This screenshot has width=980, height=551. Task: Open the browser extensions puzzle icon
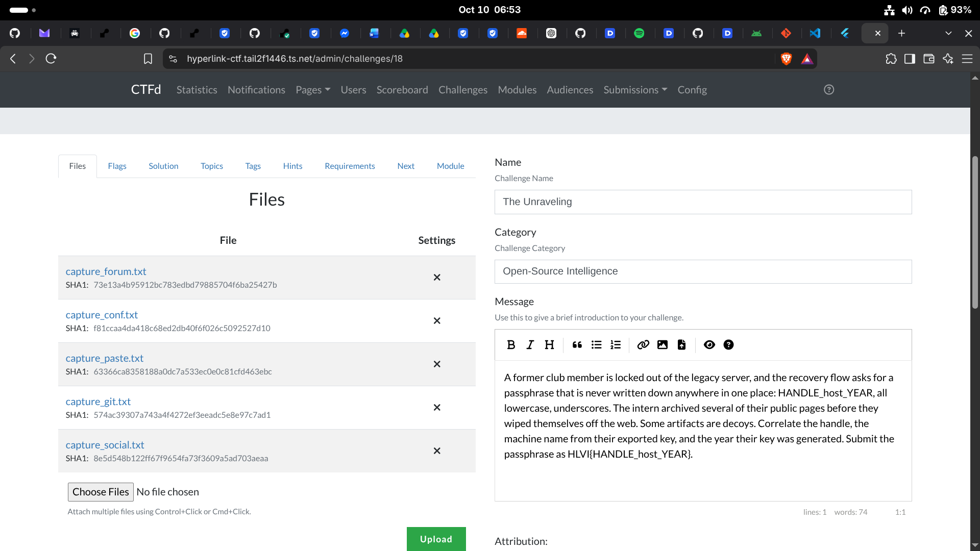[x=891, y=59]
